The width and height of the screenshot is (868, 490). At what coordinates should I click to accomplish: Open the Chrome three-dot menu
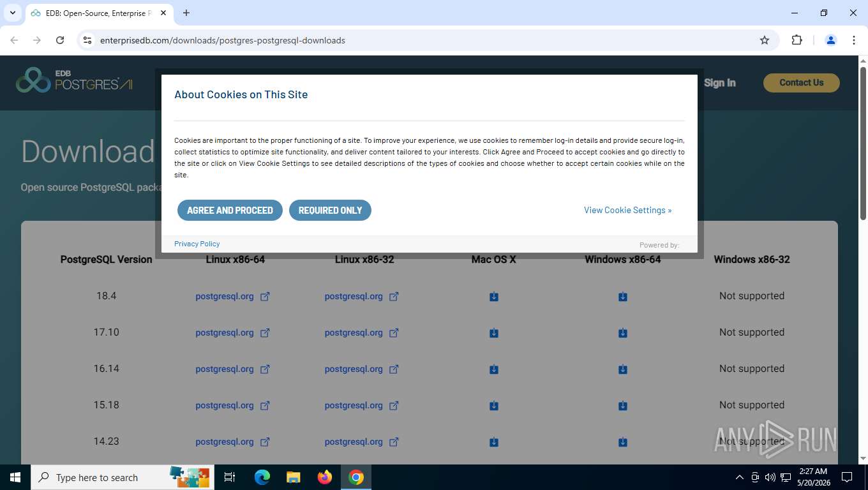(853, 40)
